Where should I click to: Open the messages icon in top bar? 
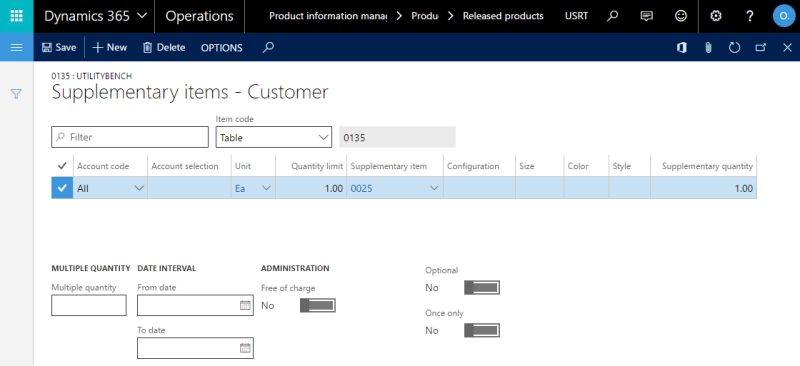(x=646, y=16)
